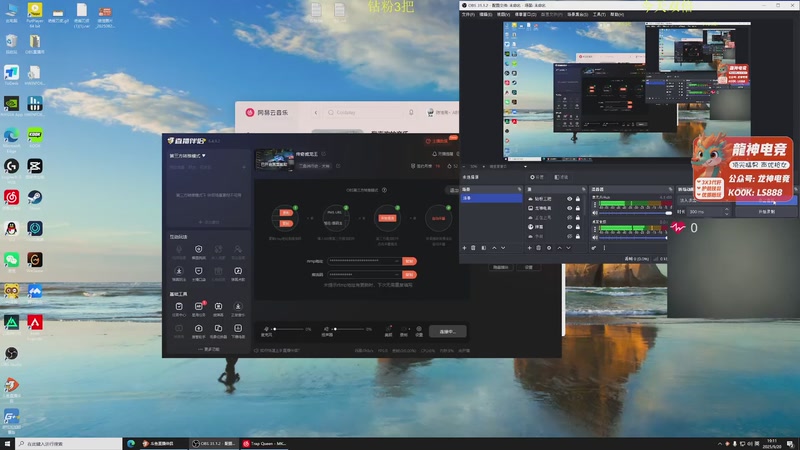The width and height of the screenshot is (800, 450).
Task: Open second mixer channel three-dot options menu
Action: pos(595,229)
